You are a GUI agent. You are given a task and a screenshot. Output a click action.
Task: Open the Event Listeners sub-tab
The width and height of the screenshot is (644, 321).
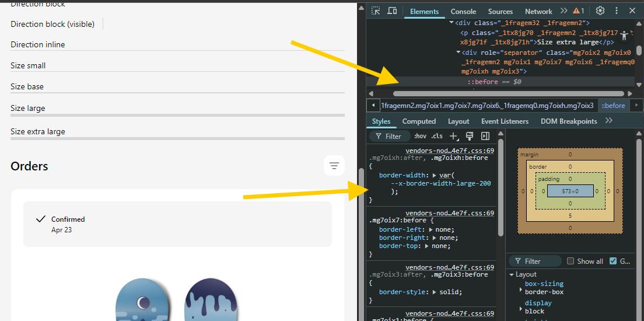tap(505, 121)
